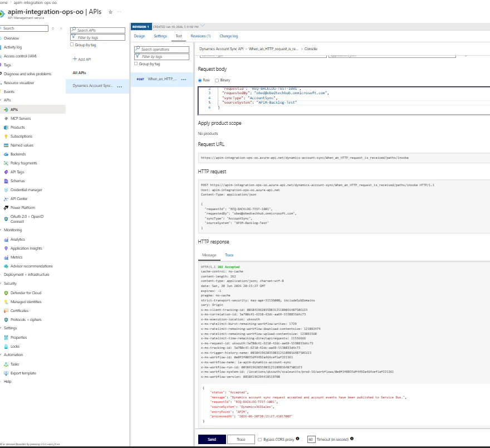Open the Change log tab
The height and width of the screenshot is (448, 490).
pos(228,36)
